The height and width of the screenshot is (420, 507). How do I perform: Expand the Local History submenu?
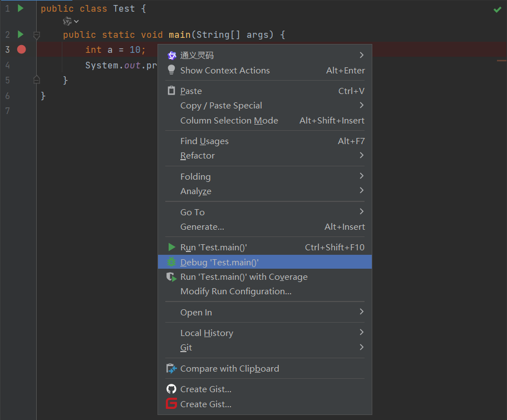tap(361, 333)
